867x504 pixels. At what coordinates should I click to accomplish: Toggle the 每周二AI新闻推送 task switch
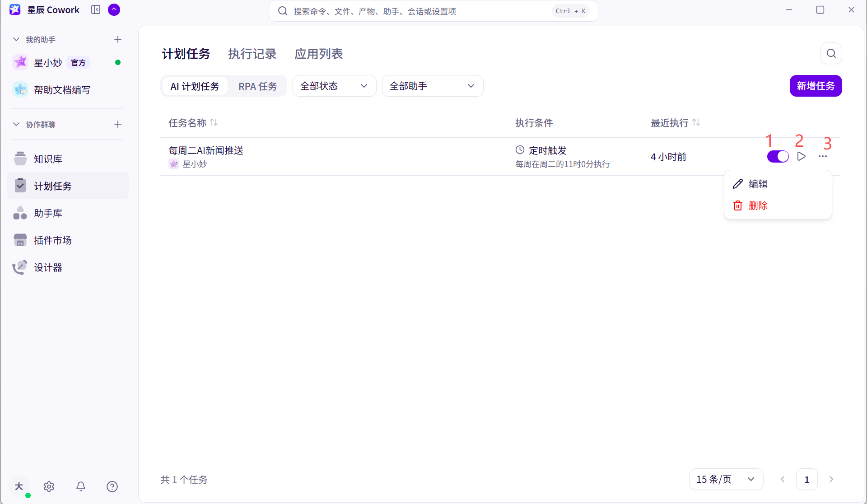point(778,157)
